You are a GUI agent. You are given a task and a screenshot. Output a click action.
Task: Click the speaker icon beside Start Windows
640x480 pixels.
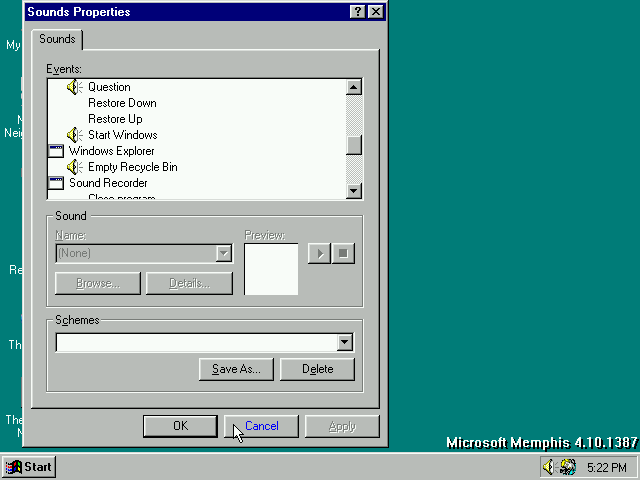click(x=75, y=135)
